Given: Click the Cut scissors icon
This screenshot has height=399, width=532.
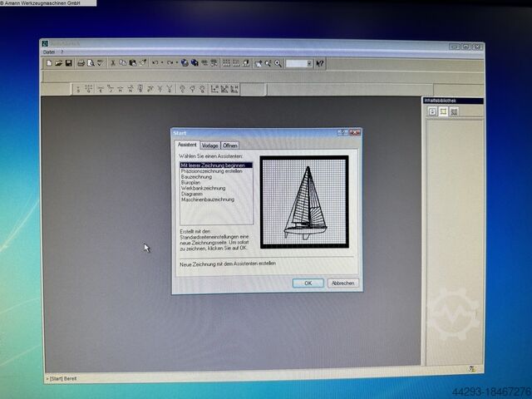Looking at the screenshot, I should 113,63.
